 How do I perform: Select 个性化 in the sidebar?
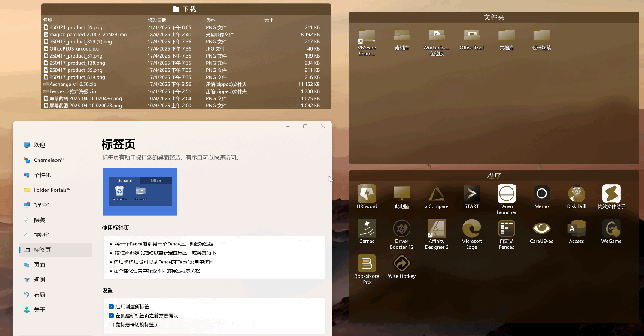coord(43,175)
